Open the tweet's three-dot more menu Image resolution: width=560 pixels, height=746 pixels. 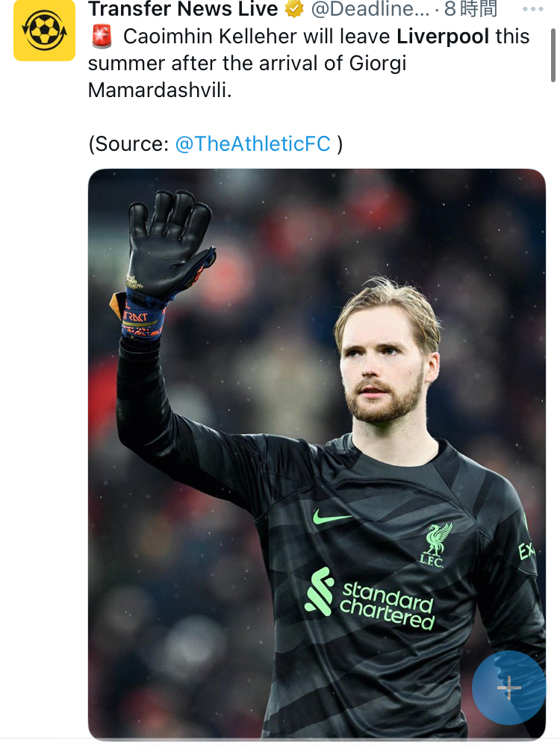coord(533,10)
